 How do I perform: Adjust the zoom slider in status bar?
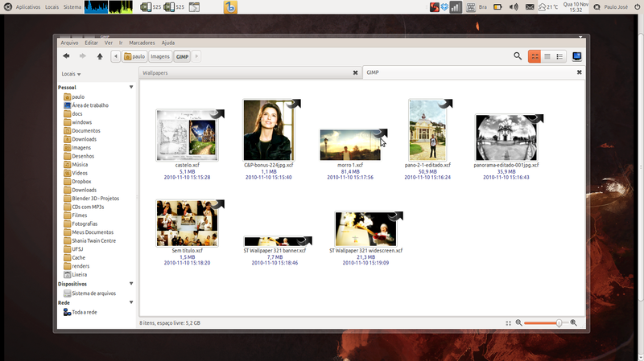point(559,322)
